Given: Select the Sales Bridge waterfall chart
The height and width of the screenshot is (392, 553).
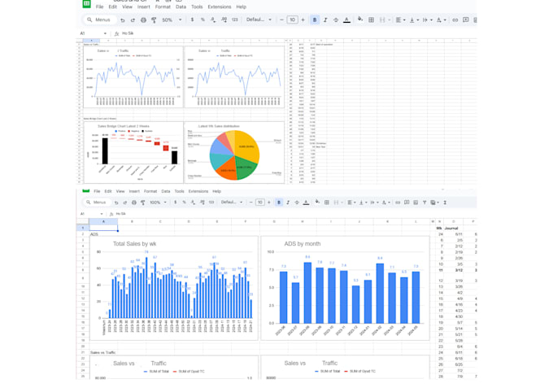Looking at the screenshot, I should pos(133,152).
